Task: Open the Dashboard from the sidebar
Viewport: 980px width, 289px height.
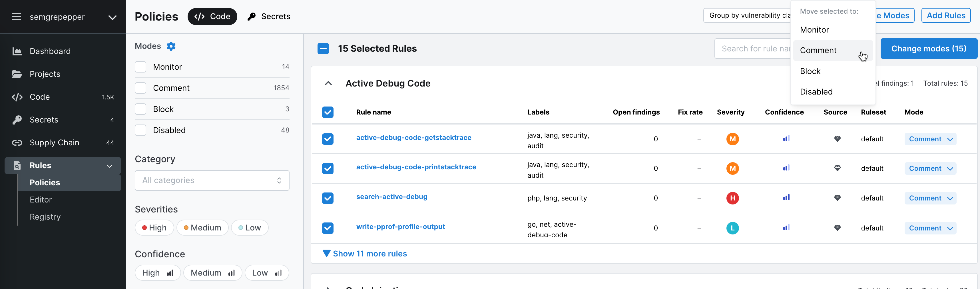Action: point(50,51)
